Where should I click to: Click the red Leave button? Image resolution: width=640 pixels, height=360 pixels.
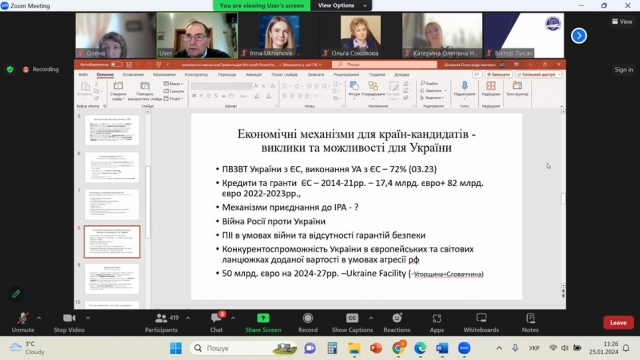pos(618,322)
